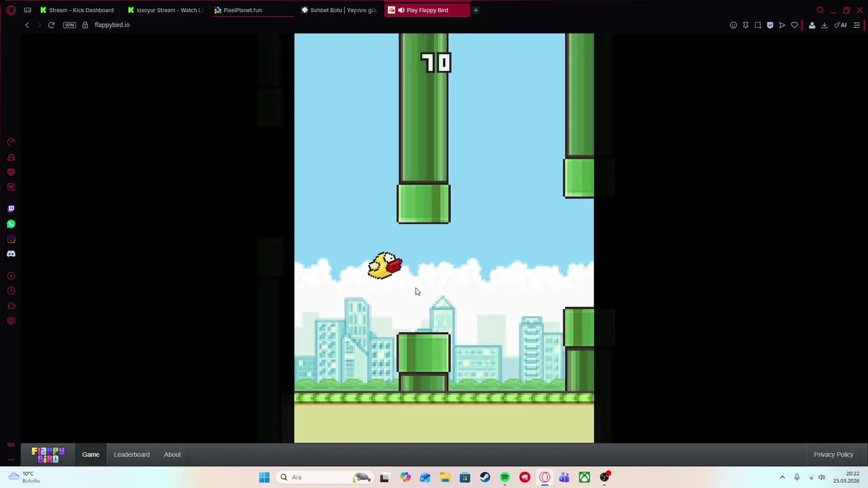Open the send flow arrow icon
This screenshot has width=868, height=488.
pos(782,25)
